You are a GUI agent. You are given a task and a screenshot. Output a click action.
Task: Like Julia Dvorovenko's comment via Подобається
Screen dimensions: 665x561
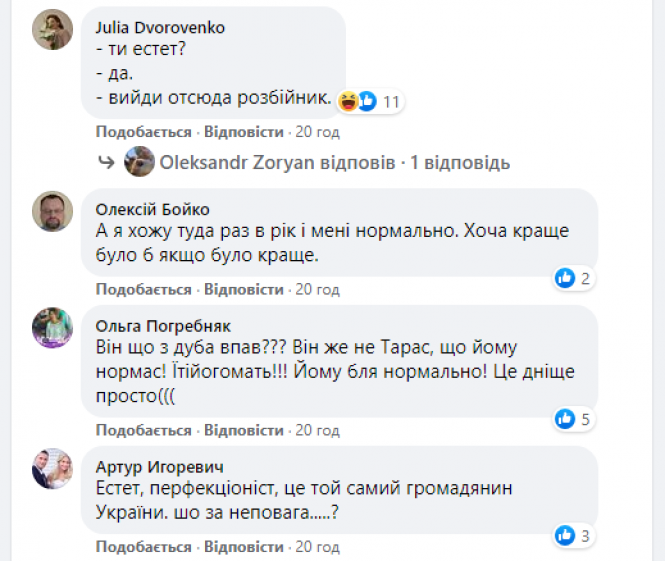tap(143, 132)
